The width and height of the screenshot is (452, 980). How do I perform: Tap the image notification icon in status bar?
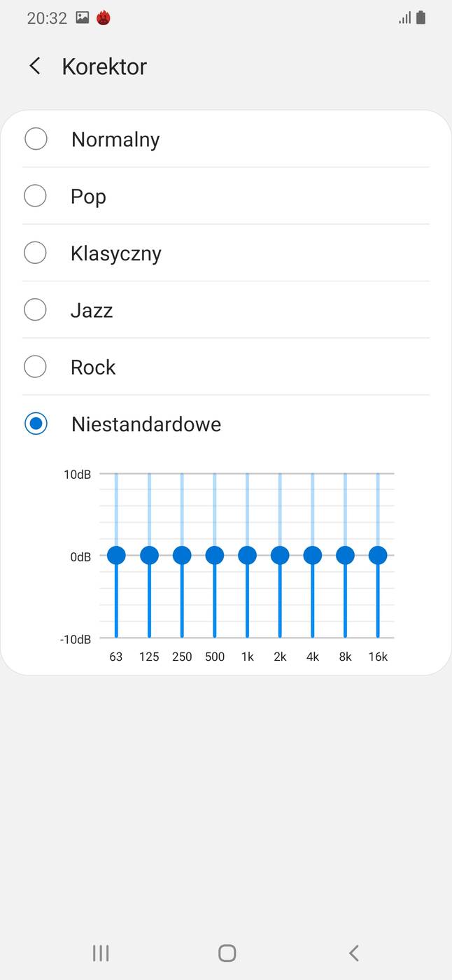83,18
